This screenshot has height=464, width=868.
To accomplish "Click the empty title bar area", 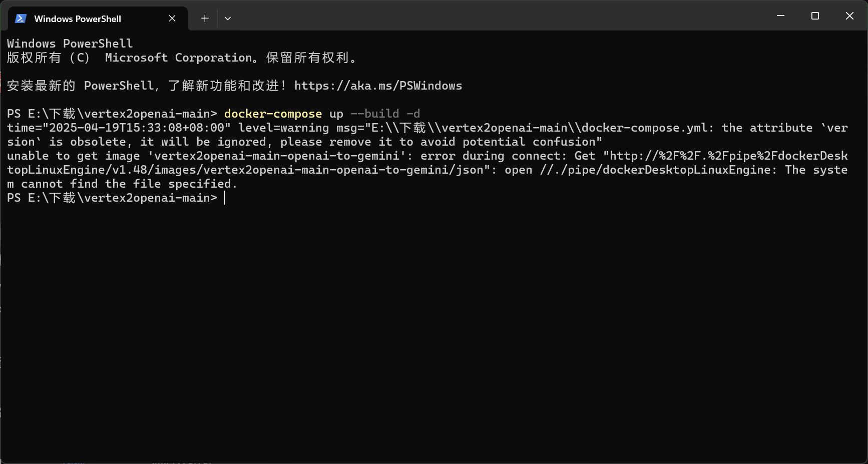I will 501,16.
